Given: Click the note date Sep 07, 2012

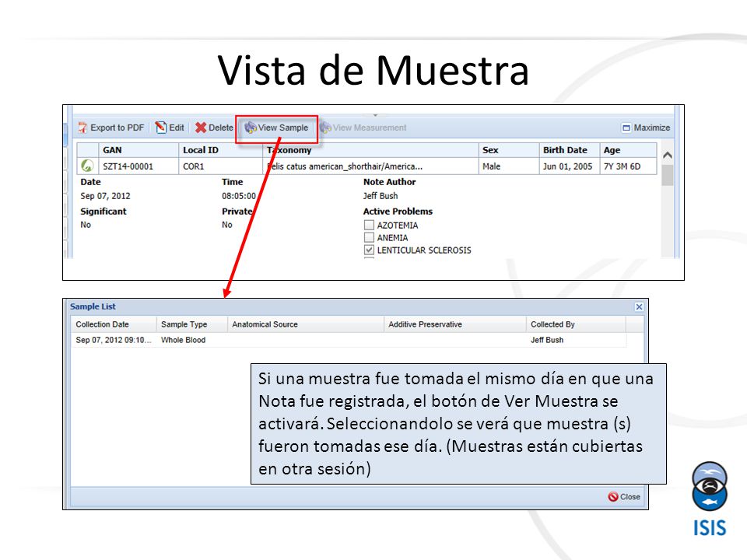Looking at the screenshot, I should point(105,196).
